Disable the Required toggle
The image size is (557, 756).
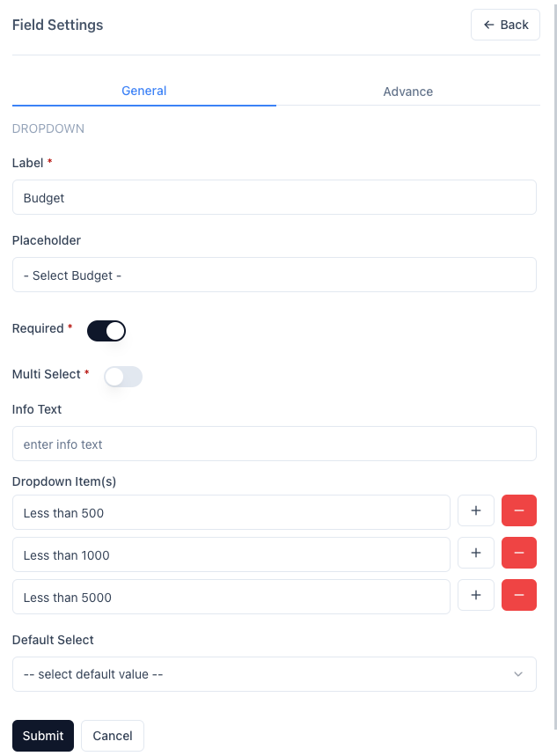pyautogui.click(x=106, y=330)
